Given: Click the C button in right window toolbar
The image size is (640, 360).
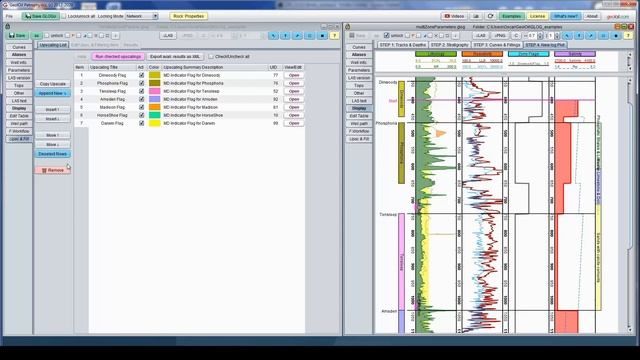Looking at the screenshot, I should 516,36.
